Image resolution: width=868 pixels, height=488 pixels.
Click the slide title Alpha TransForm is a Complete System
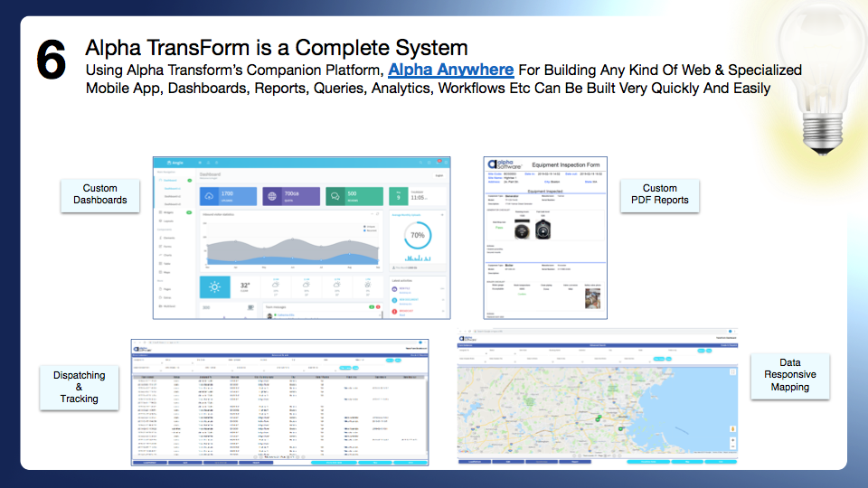[277, 48]
